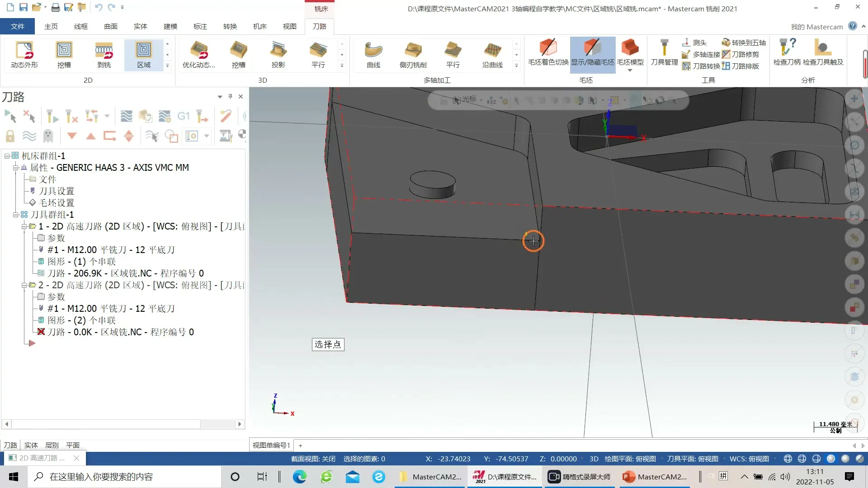Open the 曲面 ribbon tab
This screenshot has width=868, height=488.
[110, 26]
